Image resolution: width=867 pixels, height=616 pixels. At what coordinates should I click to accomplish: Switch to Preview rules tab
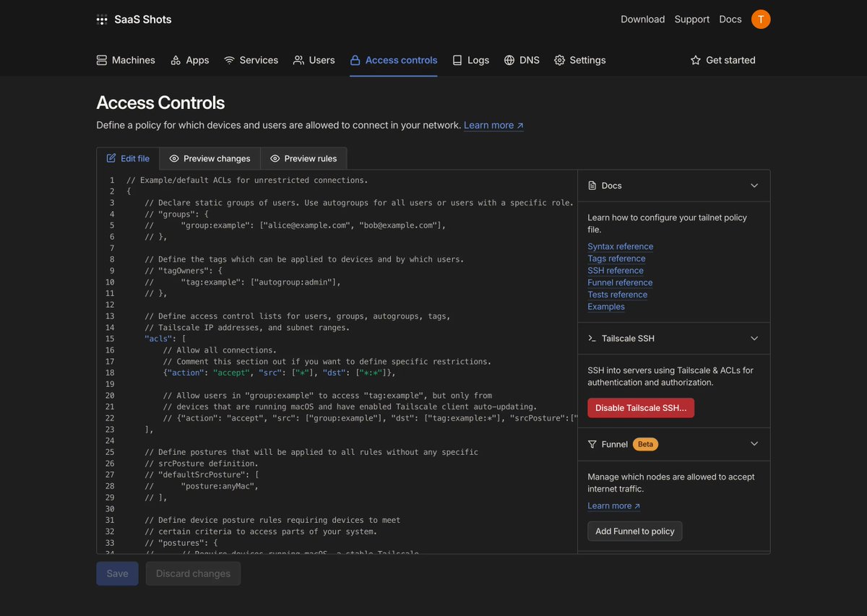coord(303,158)
